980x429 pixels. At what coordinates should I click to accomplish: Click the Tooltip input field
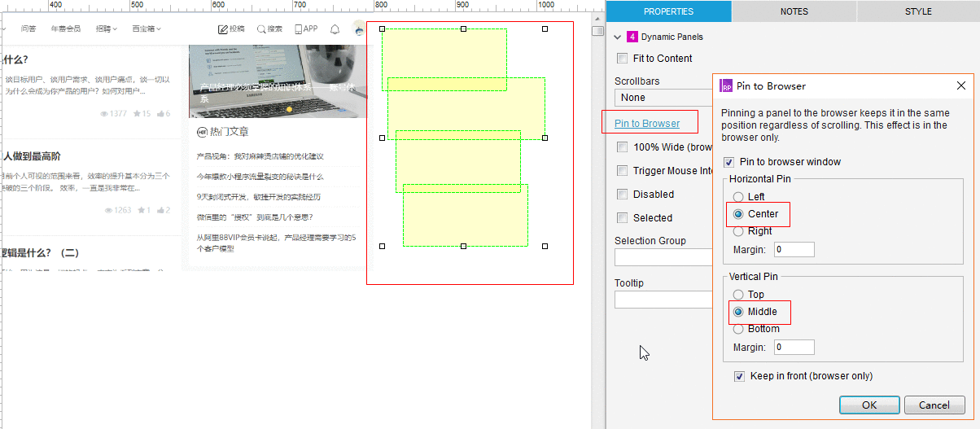pos(663,300)
